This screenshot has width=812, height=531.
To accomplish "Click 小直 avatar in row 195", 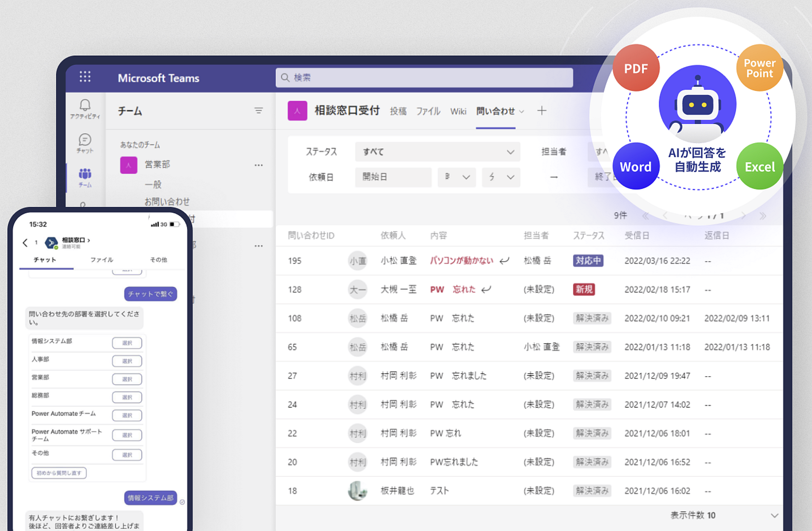I will click(x=358, y=261).
